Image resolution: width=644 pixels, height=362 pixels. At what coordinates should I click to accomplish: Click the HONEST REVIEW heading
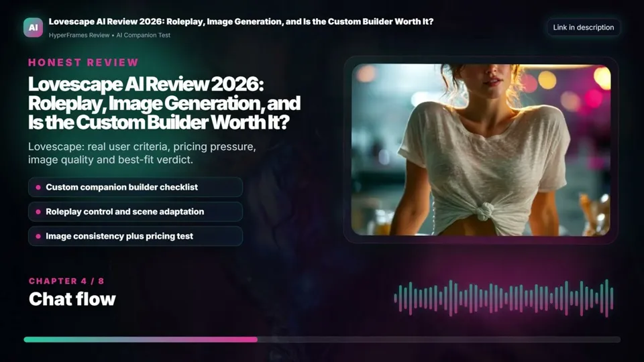click(84, 62)
